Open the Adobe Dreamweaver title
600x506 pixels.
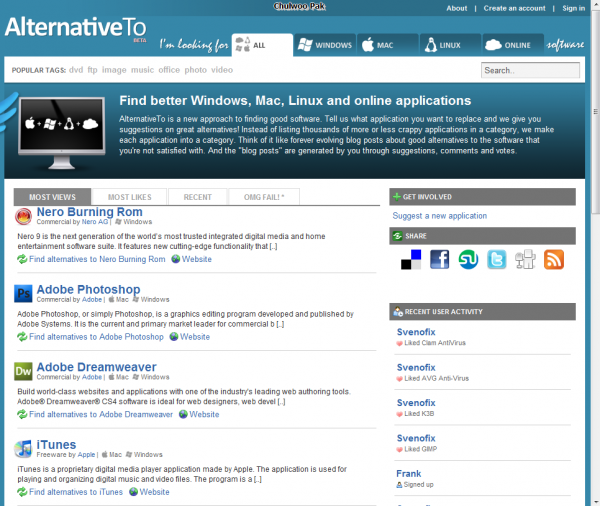pos(96,367)
